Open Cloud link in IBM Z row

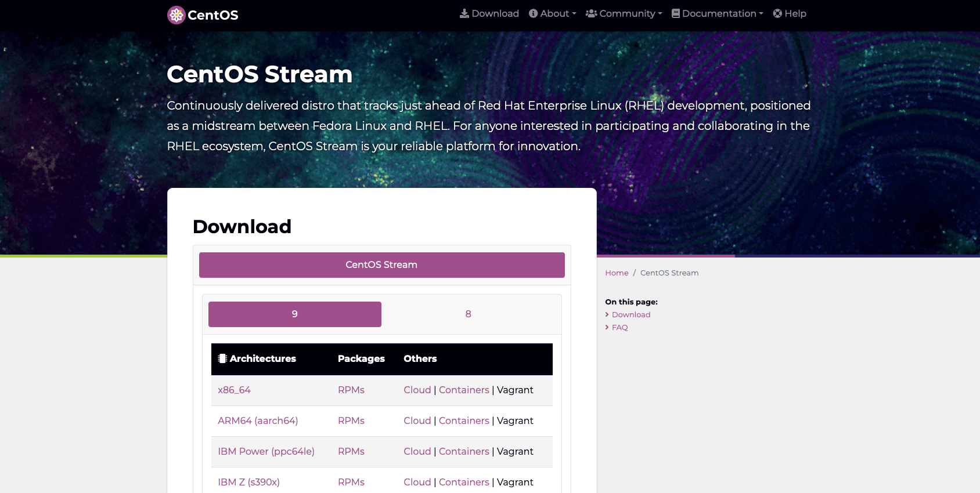(x=417, y=482)
